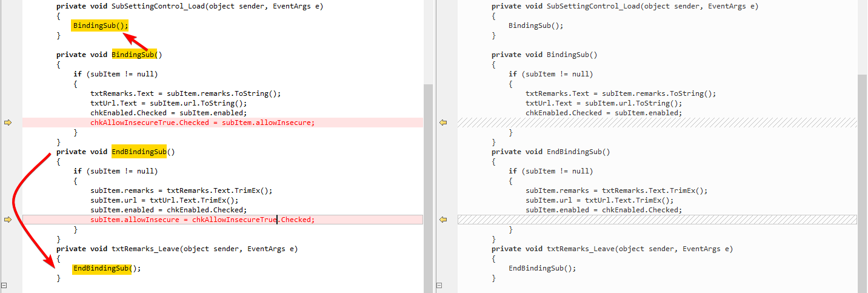
Task: Click highlighted BindingSub() call in left pane
Action: coord(100,25)
